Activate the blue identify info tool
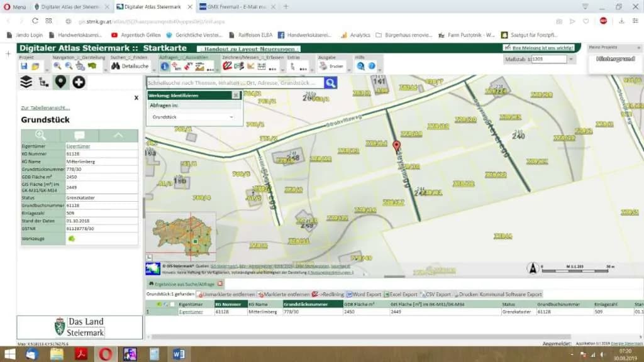This screenshot has width=644, height=362. coord(165,66)
